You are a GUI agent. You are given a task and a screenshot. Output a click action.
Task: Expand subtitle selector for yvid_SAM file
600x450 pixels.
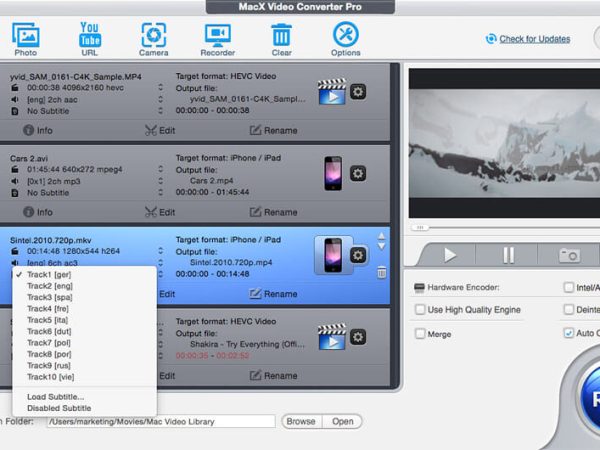(x=160, y=111)
